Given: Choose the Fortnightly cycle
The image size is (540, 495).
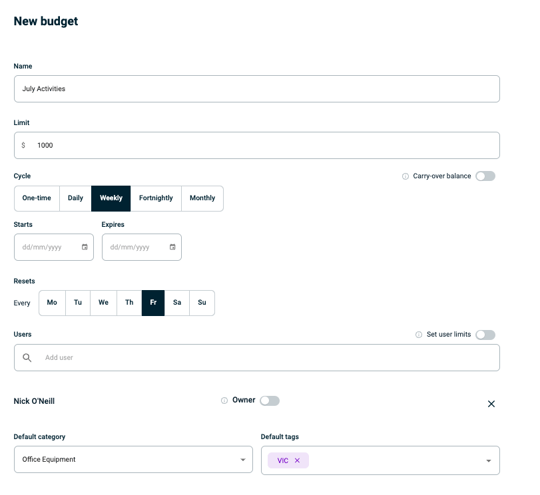Looking at the screenshot, I should tap(156, 198).
